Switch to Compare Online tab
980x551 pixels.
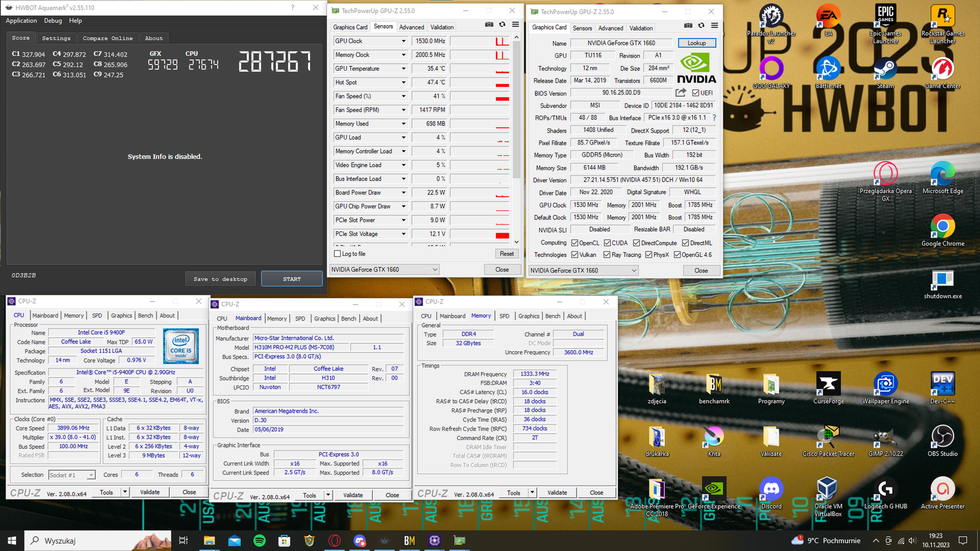108,38
